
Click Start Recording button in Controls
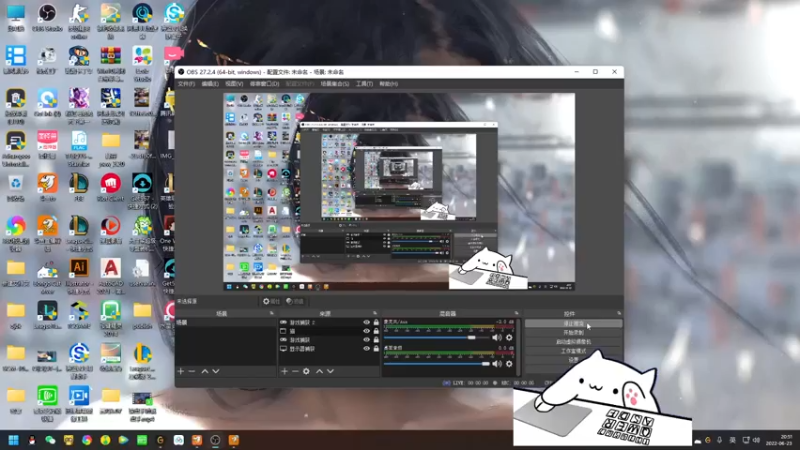573,333
